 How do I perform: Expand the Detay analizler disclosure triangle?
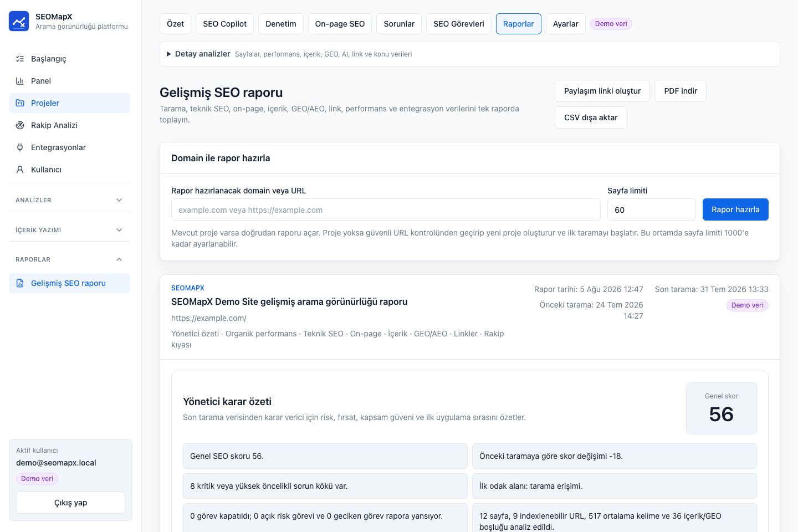click(169, 54)
